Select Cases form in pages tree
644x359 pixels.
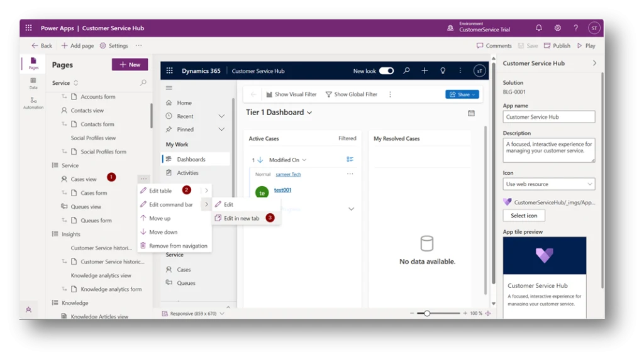pos(94,192)
